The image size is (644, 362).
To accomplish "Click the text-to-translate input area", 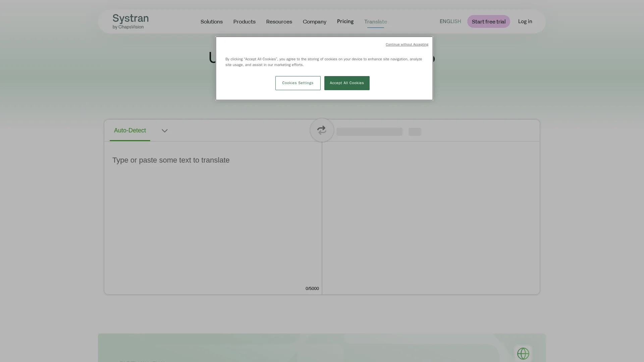I will [x=213, y=215].
